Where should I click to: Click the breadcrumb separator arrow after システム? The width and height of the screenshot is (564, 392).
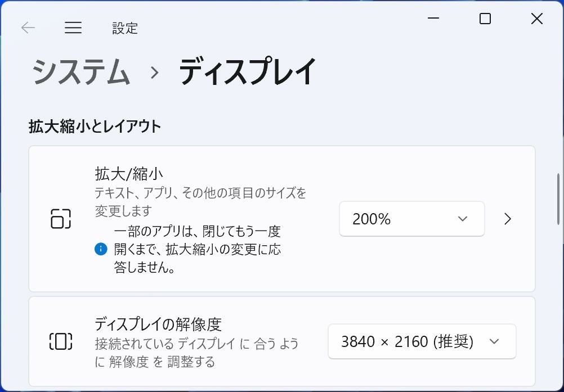(x=155, y=73)
